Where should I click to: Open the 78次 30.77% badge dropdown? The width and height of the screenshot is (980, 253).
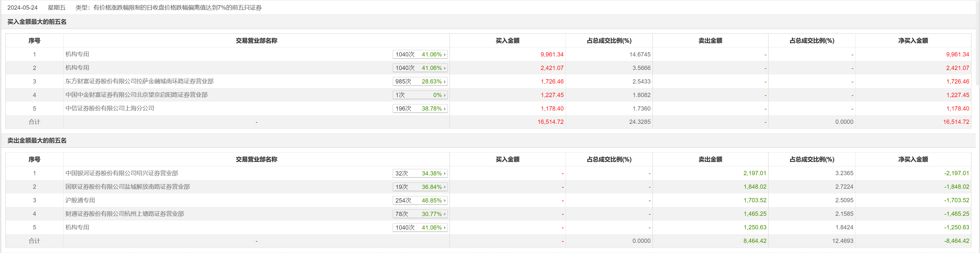420,214
